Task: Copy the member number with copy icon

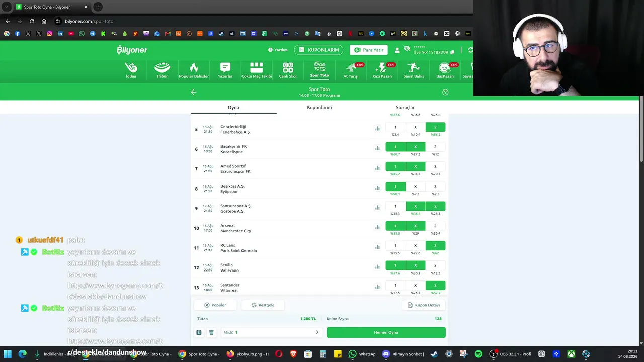Action: click(452, 52)
